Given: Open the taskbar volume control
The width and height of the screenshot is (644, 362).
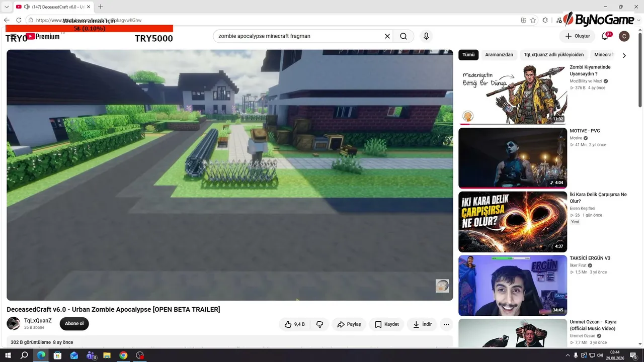Looking at the screenshot, I should point(600,355).
